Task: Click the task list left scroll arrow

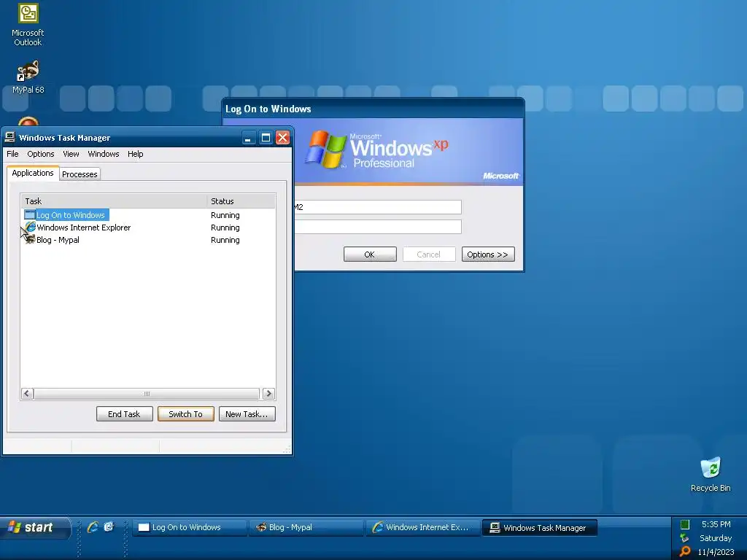Action: (x=27, y=393)
